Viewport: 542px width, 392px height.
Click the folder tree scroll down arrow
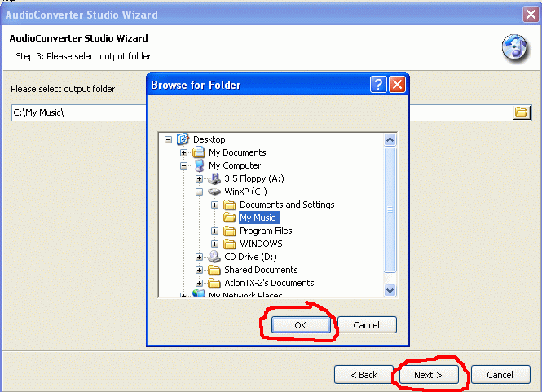pyautogui.click(x=390, y=290)
